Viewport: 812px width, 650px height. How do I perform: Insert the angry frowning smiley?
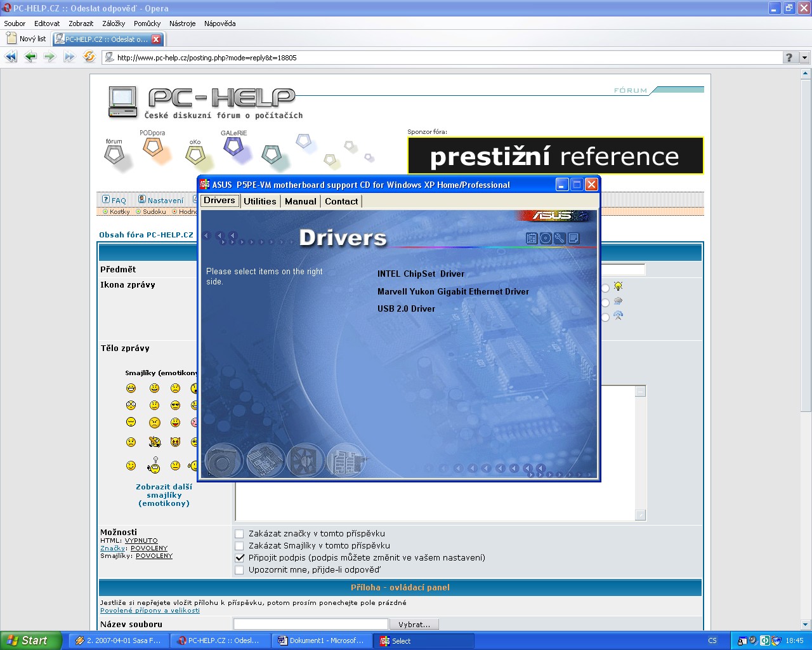[154, 422]
